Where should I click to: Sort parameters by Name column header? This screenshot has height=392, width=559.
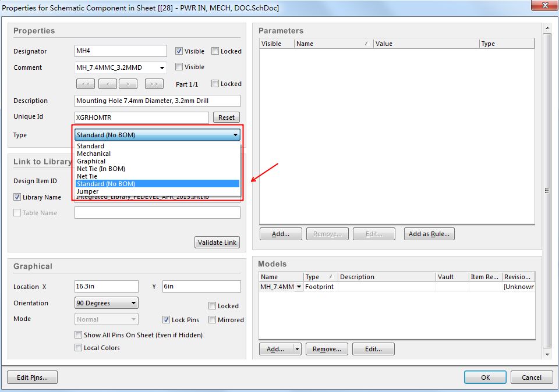[x=334, y=44]
